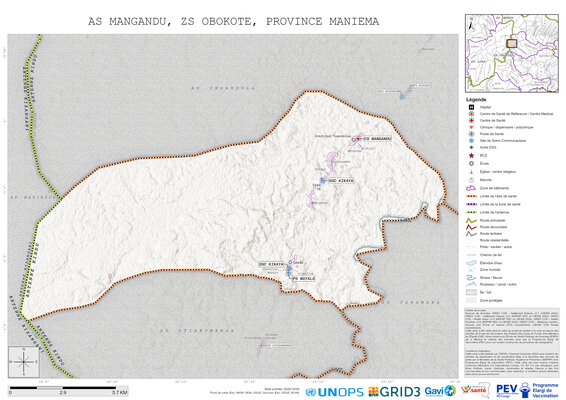566x400 pixels.
Task: Select the grey Route tertiaire legend line
Action: pos(471,234)
